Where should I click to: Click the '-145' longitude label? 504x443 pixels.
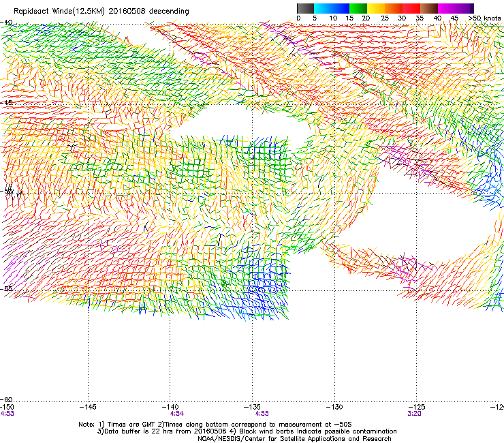(x=88, y=407)
